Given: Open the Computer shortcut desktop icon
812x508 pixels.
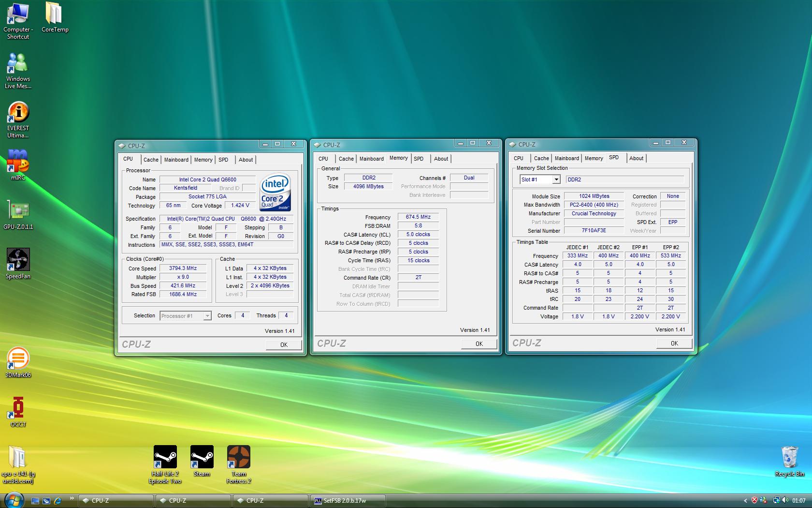Looking at the screenshot, I should [18, 21].
